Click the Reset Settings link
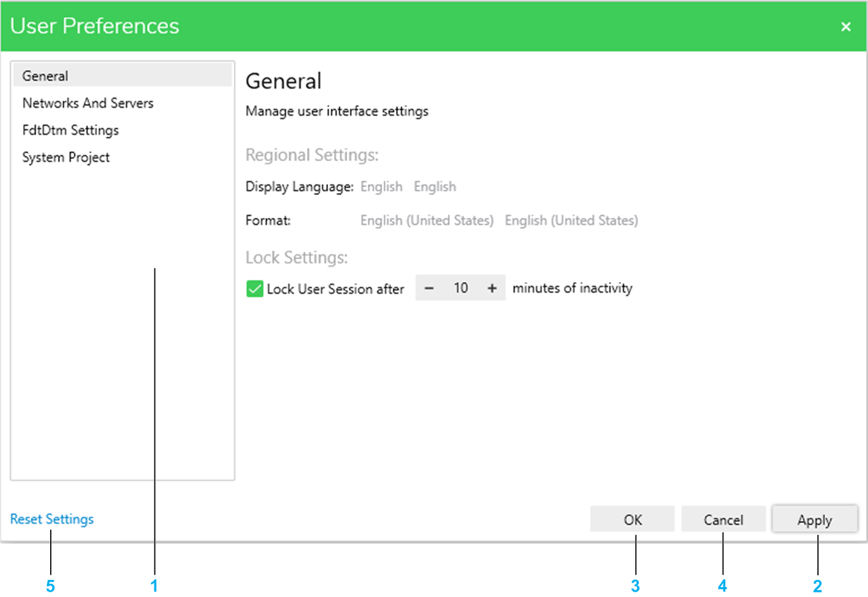 [52, 519]
